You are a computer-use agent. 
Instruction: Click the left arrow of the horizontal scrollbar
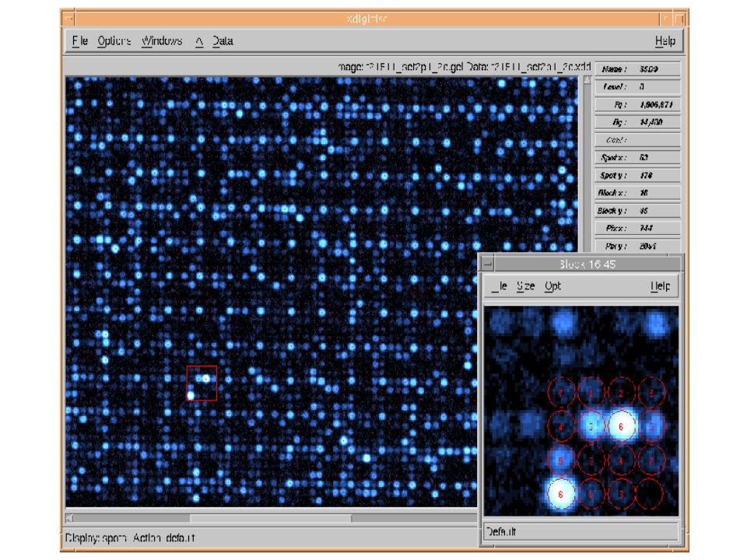point(69,518)
